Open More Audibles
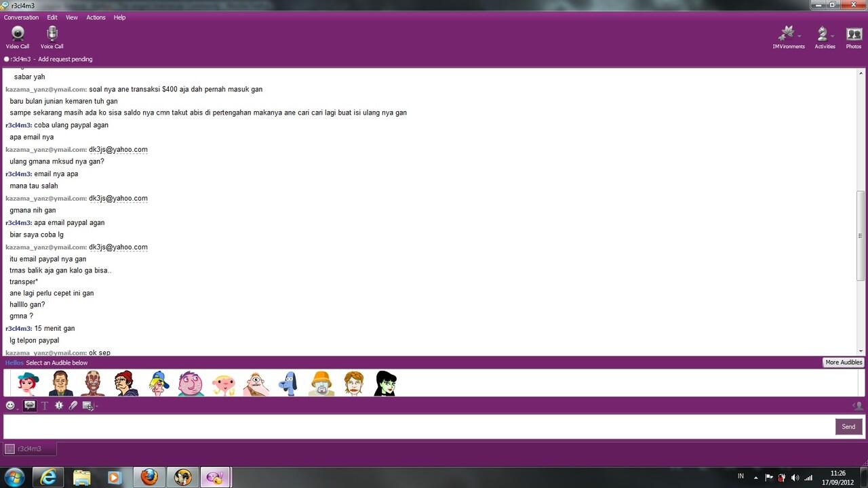 pos(844,363)
